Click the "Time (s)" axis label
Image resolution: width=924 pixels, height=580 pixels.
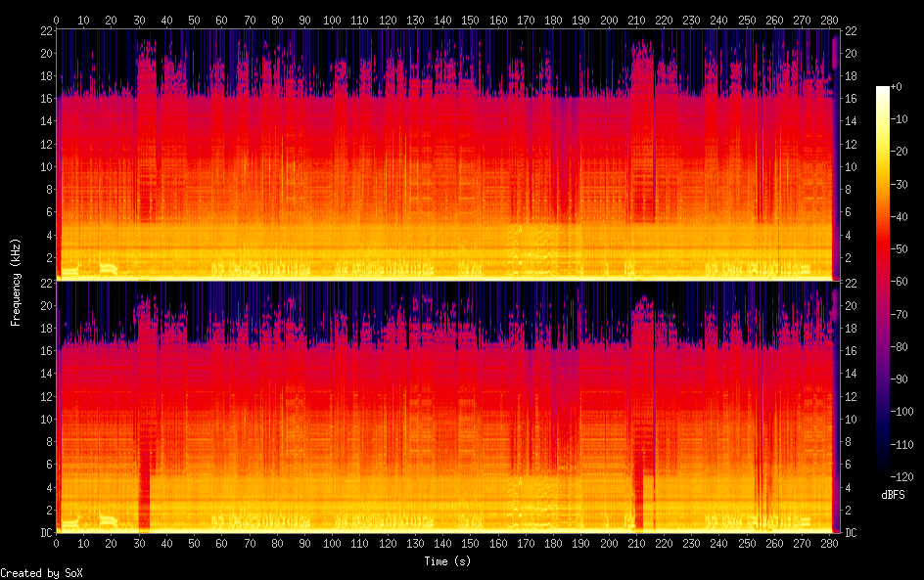click(447, 561)
